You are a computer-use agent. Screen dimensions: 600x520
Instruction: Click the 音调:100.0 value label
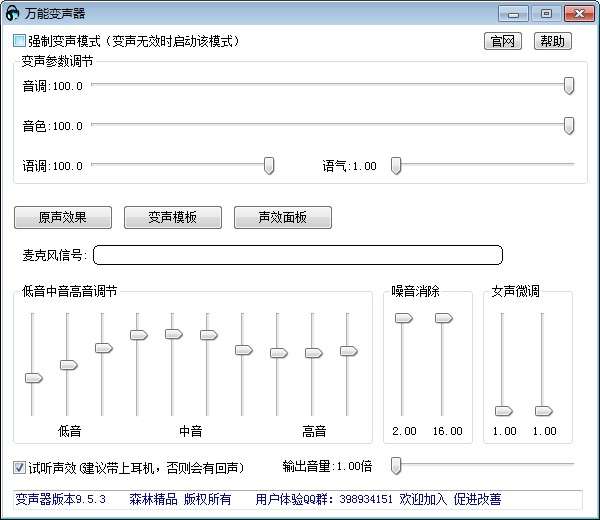click(52, 86)
